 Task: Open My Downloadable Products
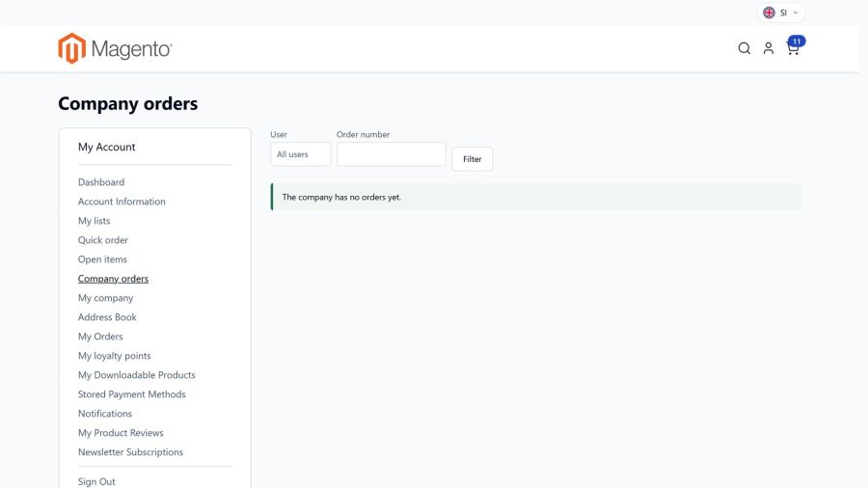pos(137,375)
